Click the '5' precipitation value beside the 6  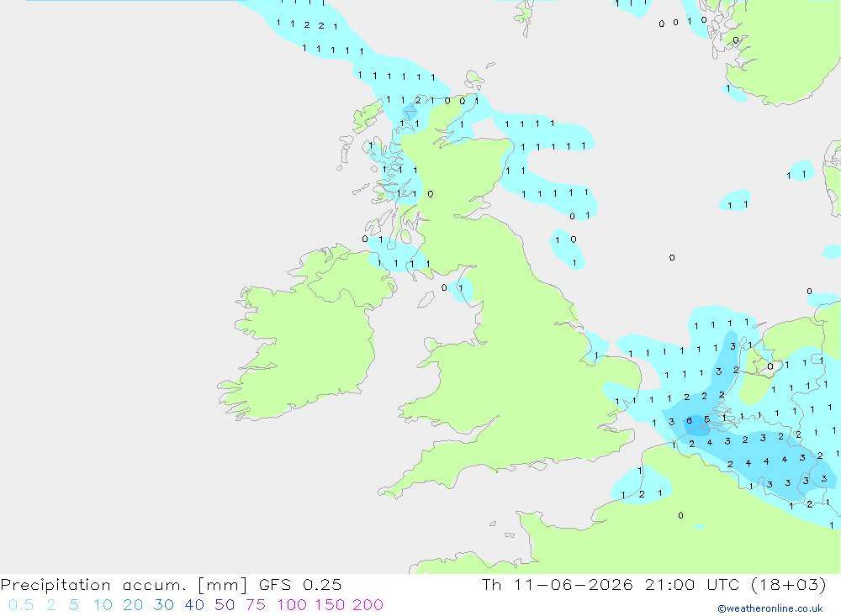click(x=707, y=419)
